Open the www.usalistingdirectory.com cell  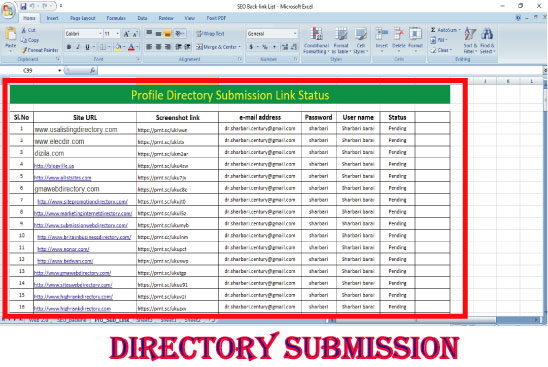(85, 129)
